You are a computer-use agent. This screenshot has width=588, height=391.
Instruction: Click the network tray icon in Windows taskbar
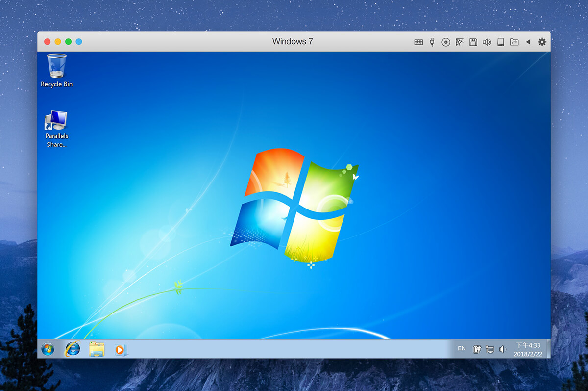[490, 350]
